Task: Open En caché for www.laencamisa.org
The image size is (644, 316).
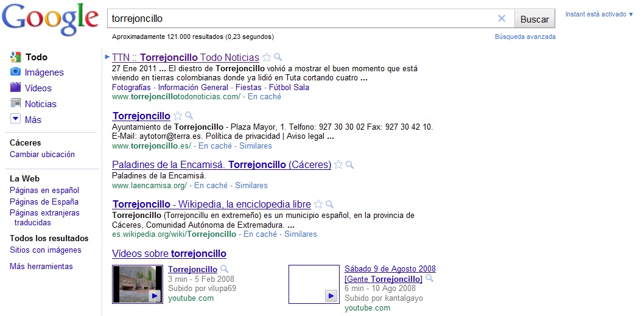Action: coord(211,185)
